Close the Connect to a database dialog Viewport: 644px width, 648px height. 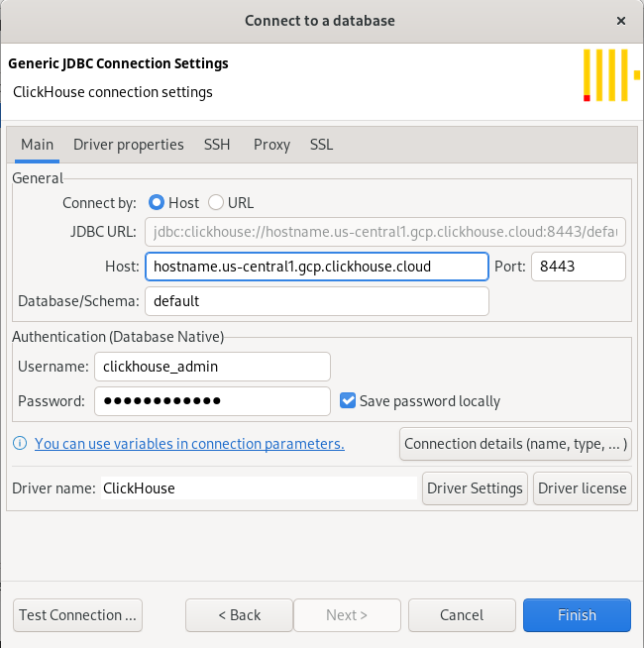tap(620, 20)
